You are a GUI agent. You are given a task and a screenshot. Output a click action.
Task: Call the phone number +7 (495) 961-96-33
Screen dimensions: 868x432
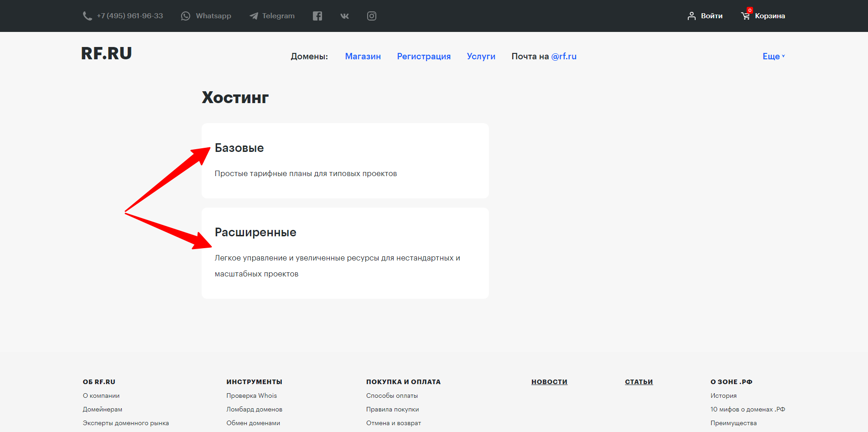point(123,16)
